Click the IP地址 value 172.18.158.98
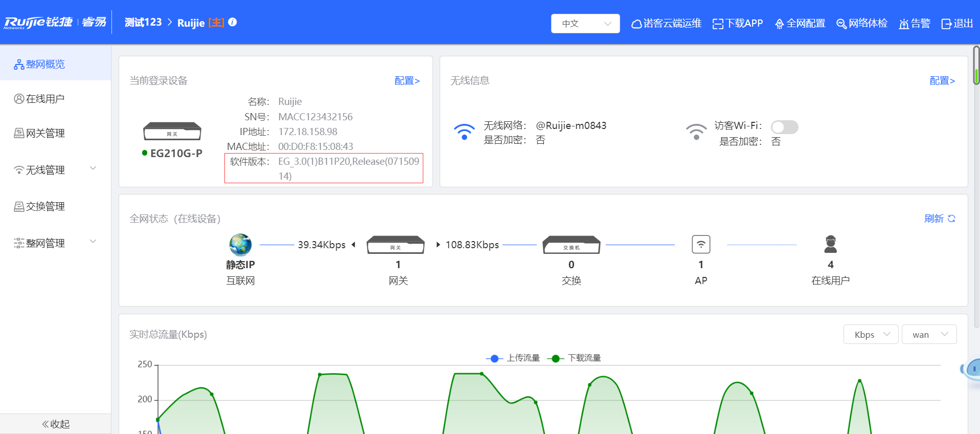 pyautogui.click(x=308, y=132)
